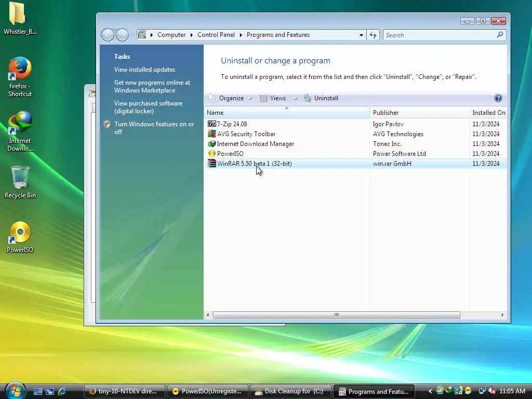Switch to tiny-10-NTDEV Firefox taskbar button

coord(124,391)
